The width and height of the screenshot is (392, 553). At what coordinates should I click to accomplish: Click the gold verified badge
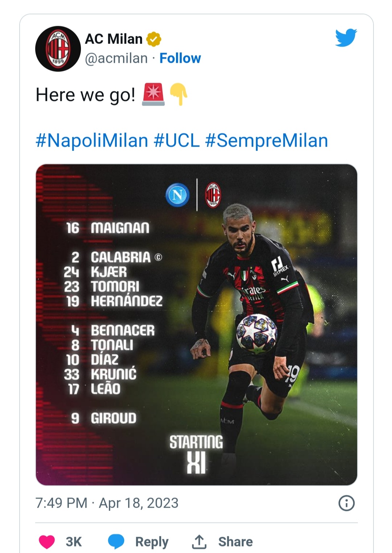pyautogui.click(x=154, y=39)
